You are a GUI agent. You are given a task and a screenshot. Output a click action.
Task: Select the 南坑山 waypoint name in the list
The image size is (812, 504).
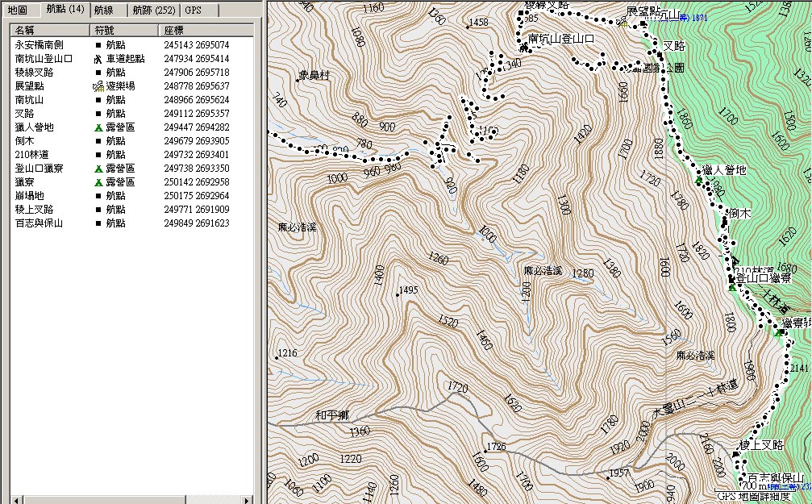(30, 100)
